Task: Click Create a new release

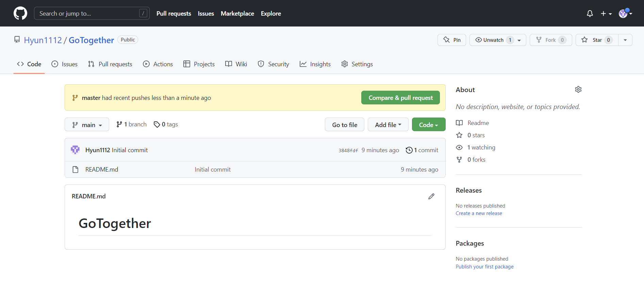Action: click(479, 213)
